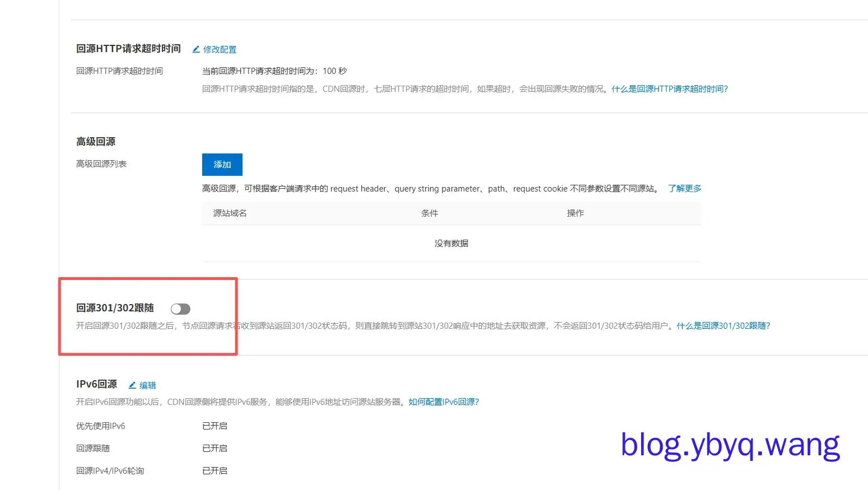Click the pencil icon beside 编辑
This screenshot has height=490, width=868.
(132, 385)
